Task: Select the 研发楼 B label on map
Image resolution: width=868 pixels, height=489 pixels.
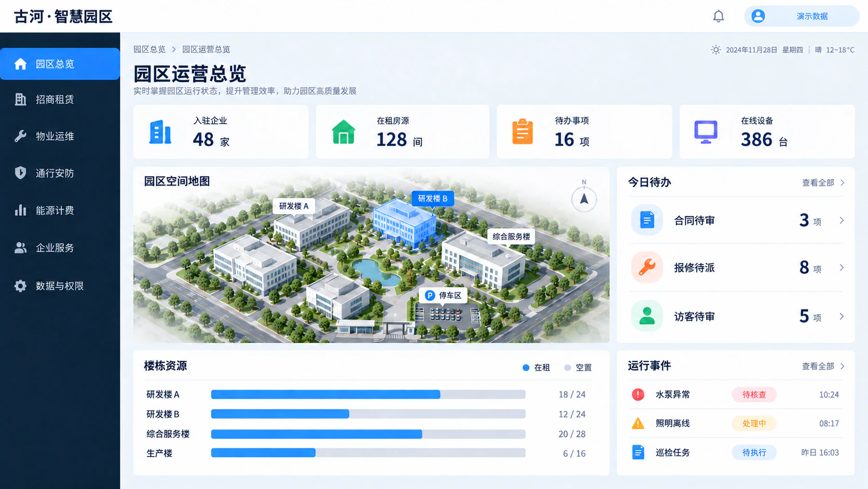Action: pyautogui.click(x=433, y=199)
